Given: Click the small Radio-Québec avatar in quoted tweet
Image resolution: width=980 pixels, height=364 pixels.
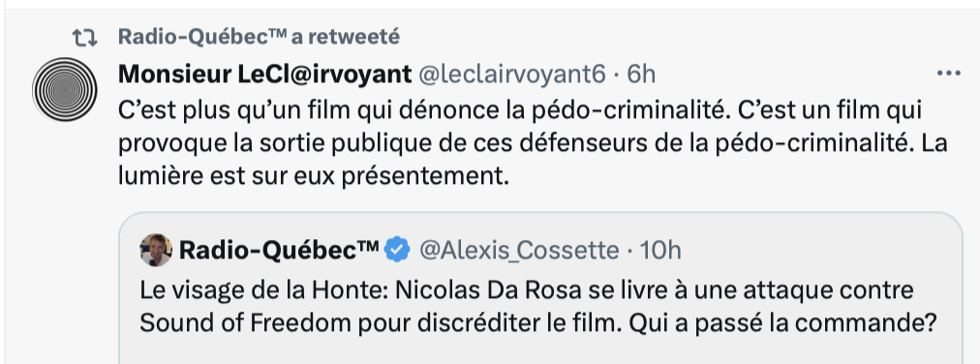Looking at the screenshot, I should point(156,250).
